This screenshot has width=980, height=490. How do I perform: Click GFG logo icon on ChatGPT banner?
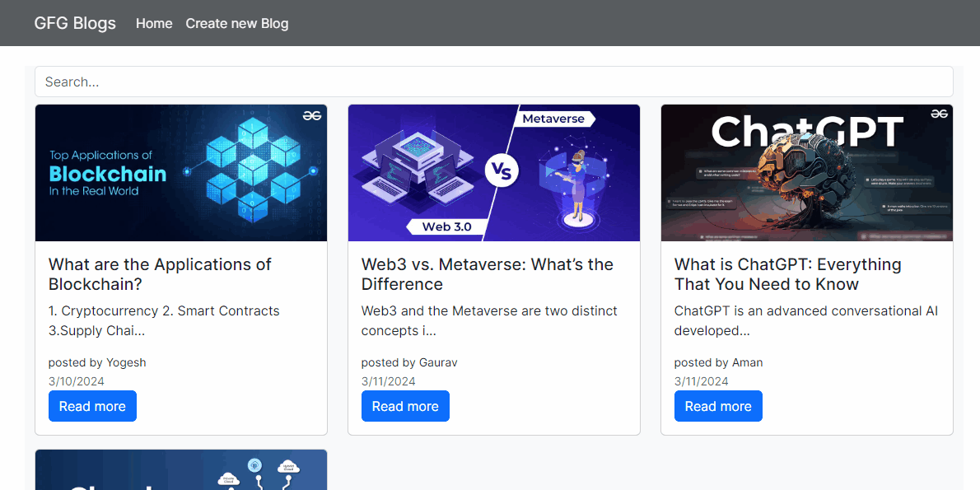(939, 114)
